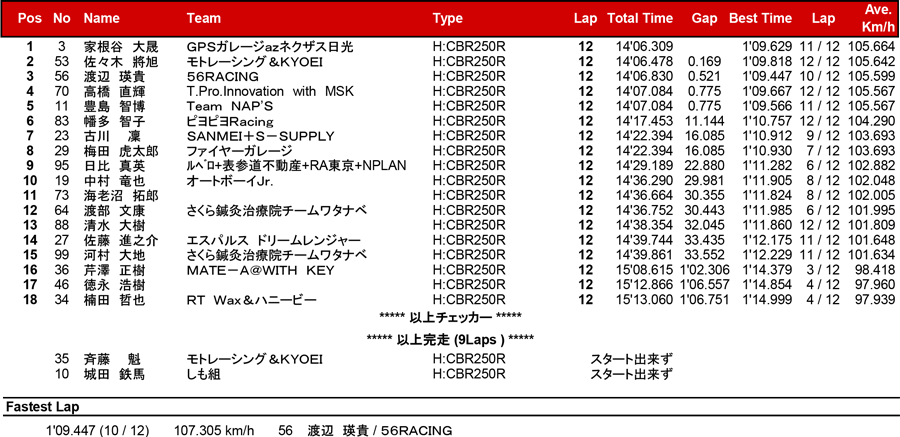Select team name ピヨピヨRacing

pos(230,121)
